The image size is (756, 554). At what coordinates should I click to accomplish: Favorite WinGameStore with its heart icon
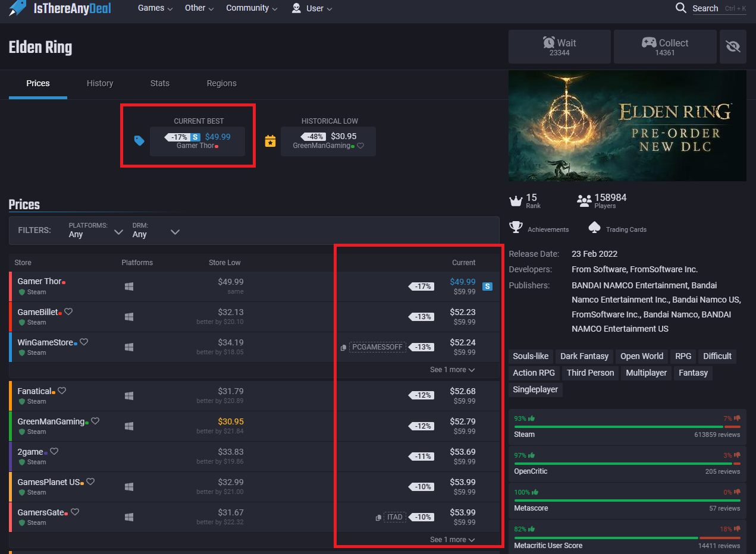[x=84, y=342]
